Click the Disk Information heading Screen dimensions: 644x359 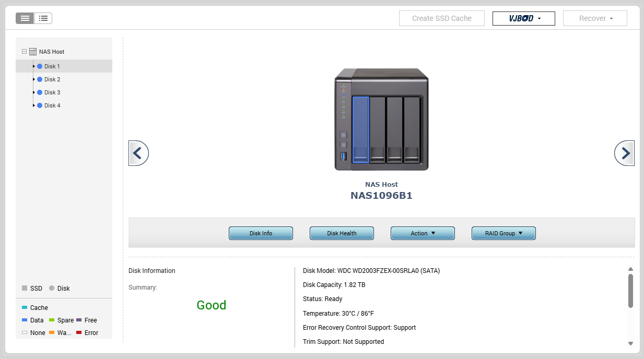point(152,271)
